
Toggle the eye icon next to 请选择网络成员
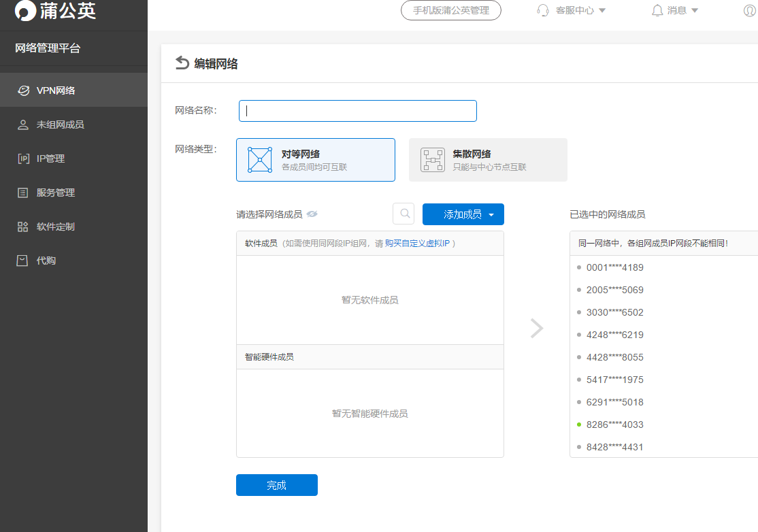tap(312, 214)
